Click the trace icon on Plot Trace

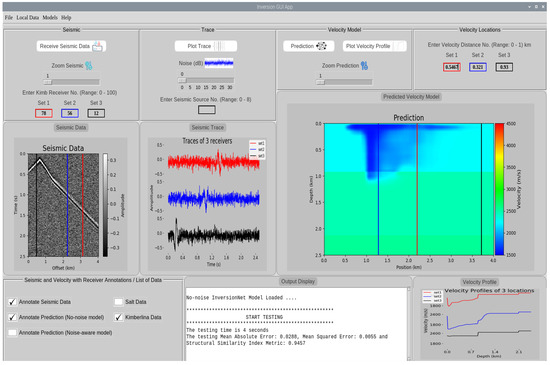pyautogui.click(x=220, y=46)
